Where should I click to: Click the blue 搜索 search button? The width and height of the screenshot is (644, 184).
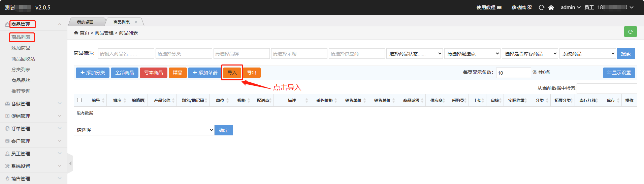625,54
